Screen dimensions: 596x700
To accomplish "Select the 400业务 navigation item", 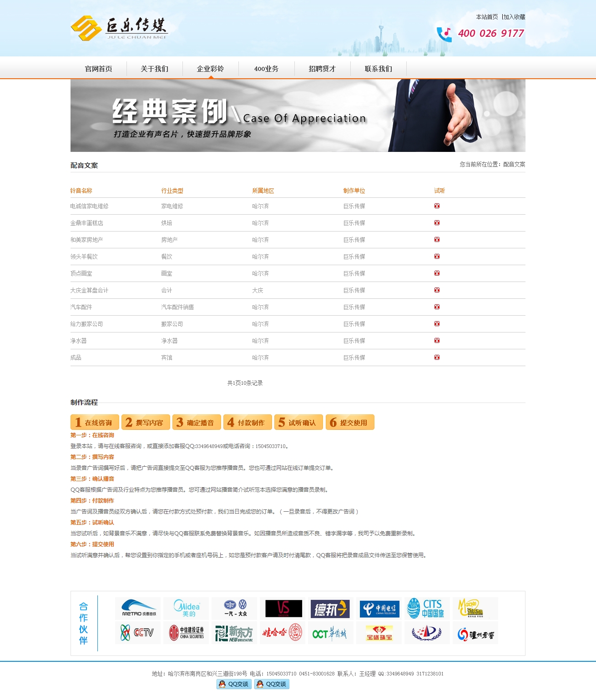I will [266, 69].
